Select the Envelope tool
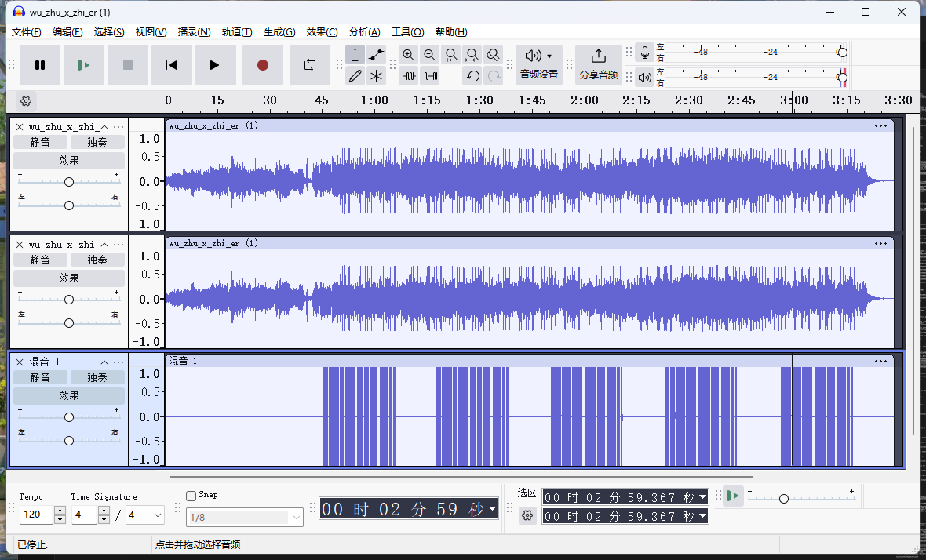This screenshot has width=926, height=560. [x=377, y=55]
